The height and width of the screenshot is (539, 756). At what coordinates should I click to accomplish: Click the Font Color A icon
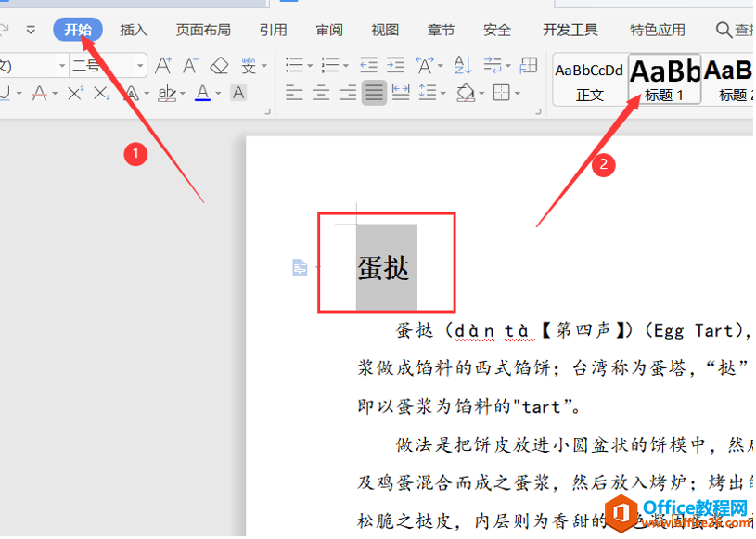click(x=203, y=93)
